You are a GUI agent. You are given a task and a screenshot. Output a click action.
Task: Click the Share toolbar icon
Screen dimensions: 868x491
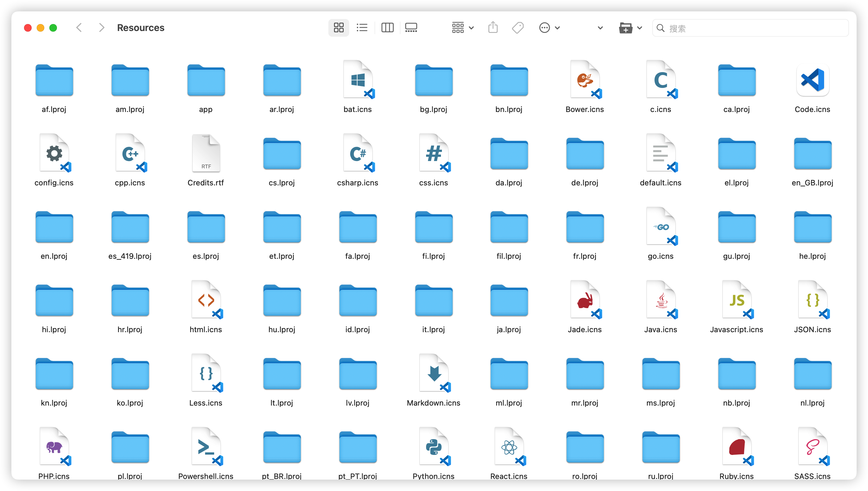pyautogui.click(x=493, y=28)
